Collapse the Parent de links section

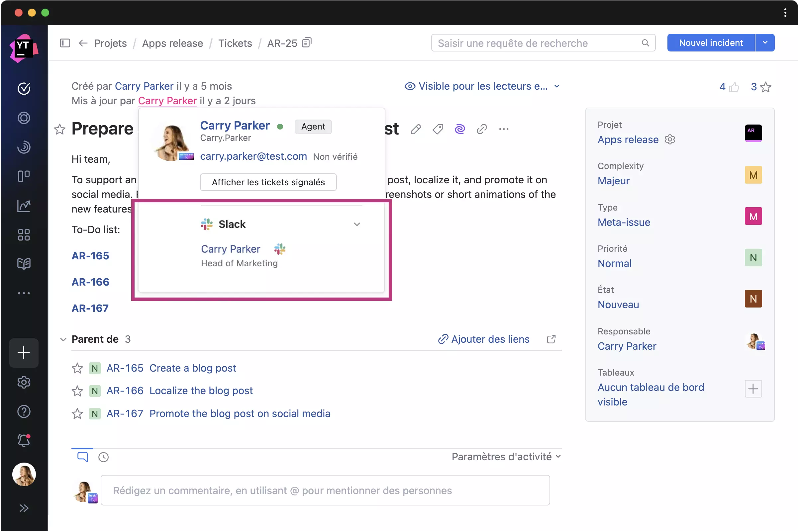coord(63,339)
